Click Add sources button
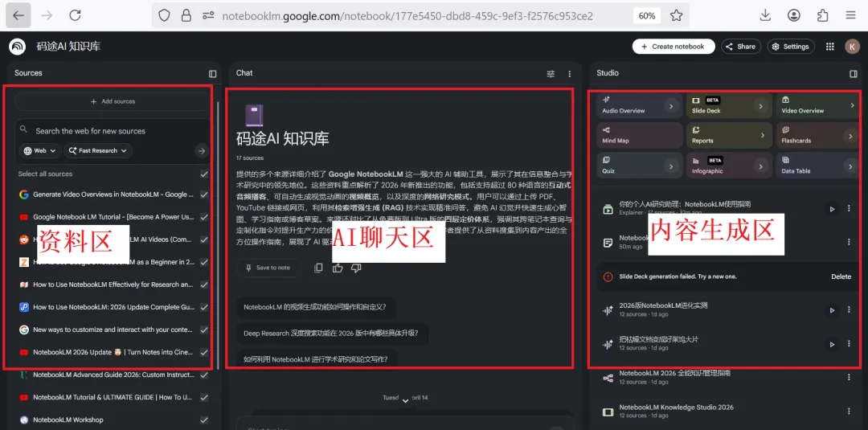 tap(113, 101)
